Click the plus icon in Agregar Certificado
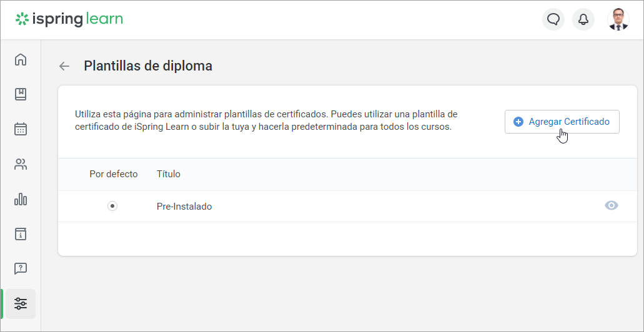This screenshot has height=332, width=644. [518, 122]
